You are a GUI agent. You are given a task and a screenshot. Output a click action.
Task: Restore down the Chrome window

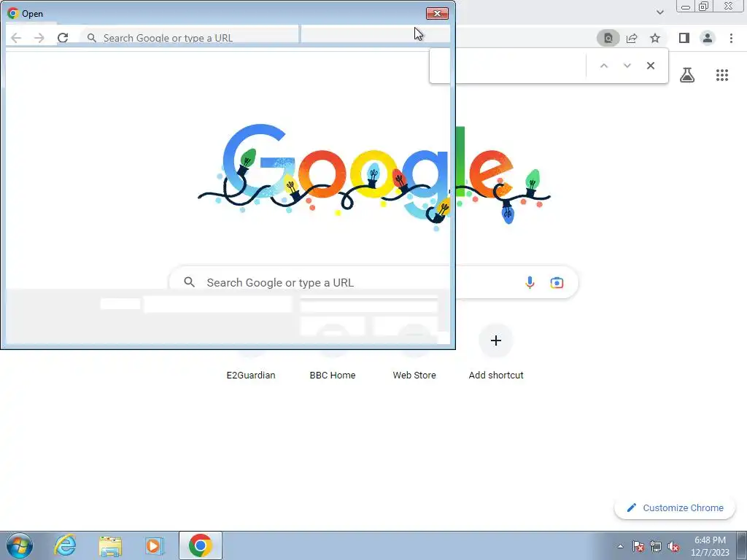pyautogui.click(x=703, y=6)
